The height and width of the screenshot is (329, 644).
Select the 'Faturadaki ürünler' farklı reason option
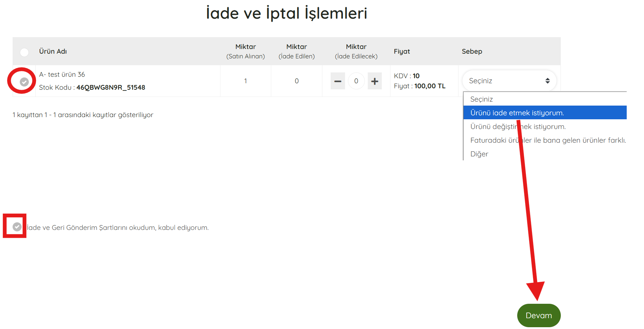tap(547, 140)
